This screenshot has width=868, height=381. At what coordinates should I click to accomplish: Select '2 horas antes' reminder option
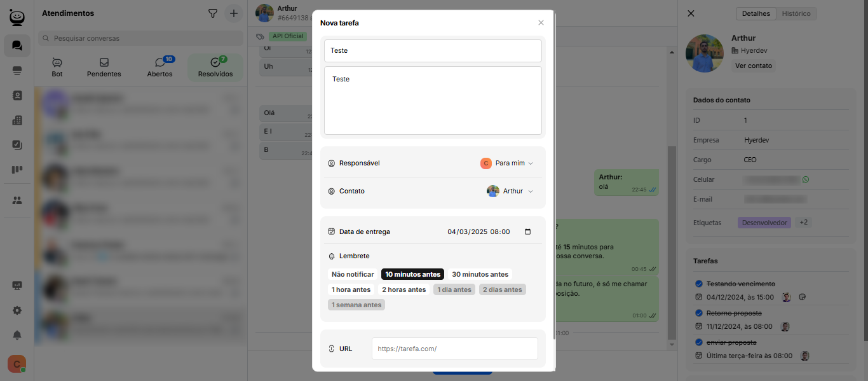tap(404, 290)
